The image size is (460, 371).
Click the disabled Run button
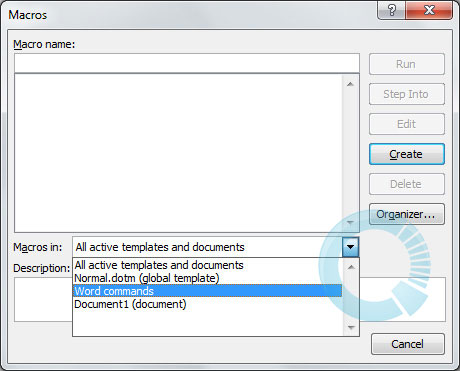point(407,64)
